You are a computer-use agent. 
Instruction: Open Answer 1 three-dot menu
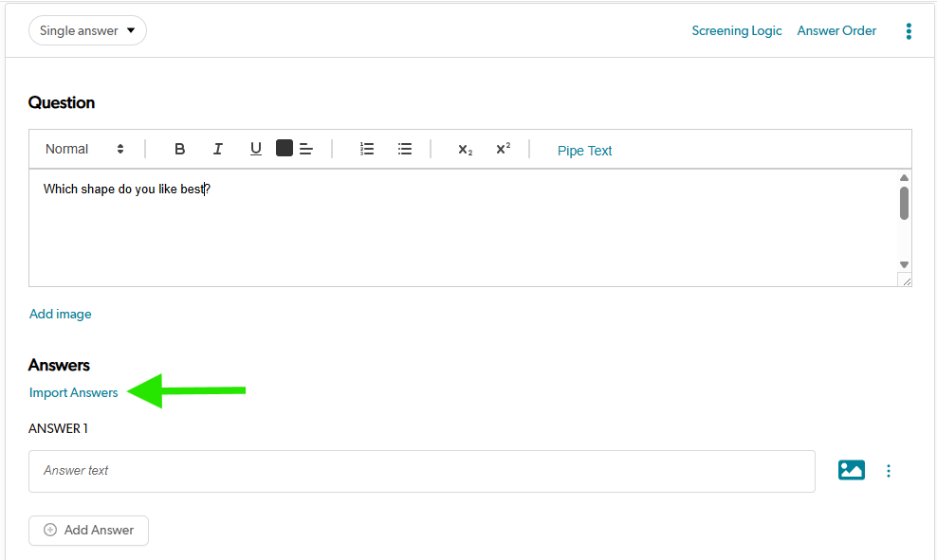point(889,471)
